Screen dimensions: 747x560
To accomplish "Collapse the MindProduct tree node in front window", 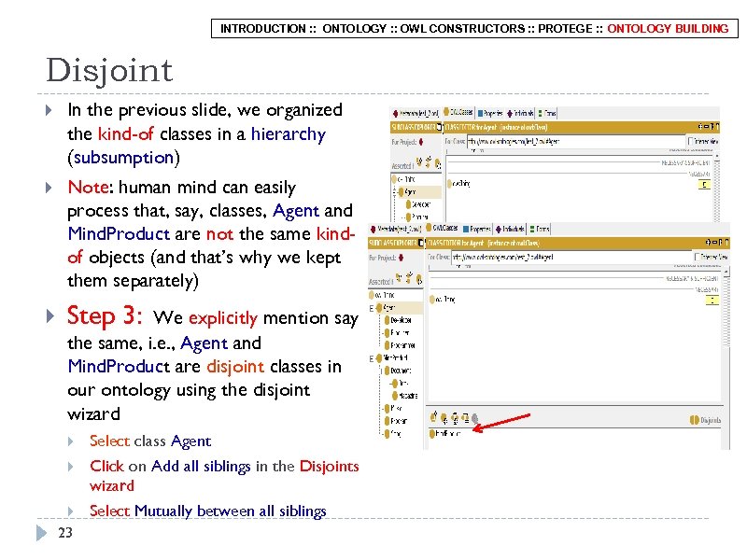I will [x=371, y=358].
